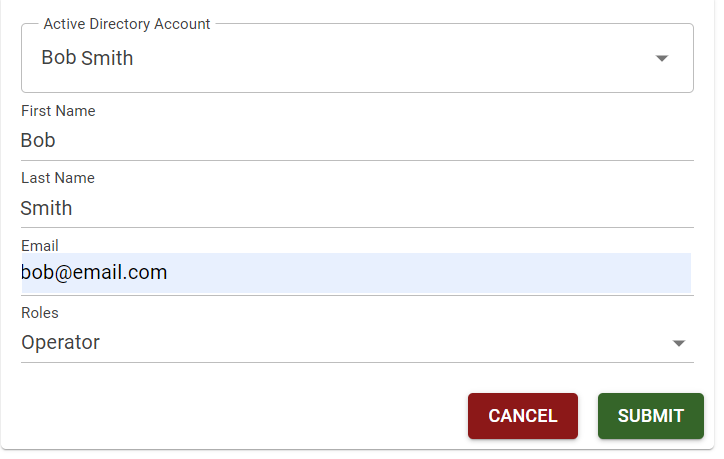Focus the First Name input field
The image size is (724, 459).
click(x=356, y=141)
